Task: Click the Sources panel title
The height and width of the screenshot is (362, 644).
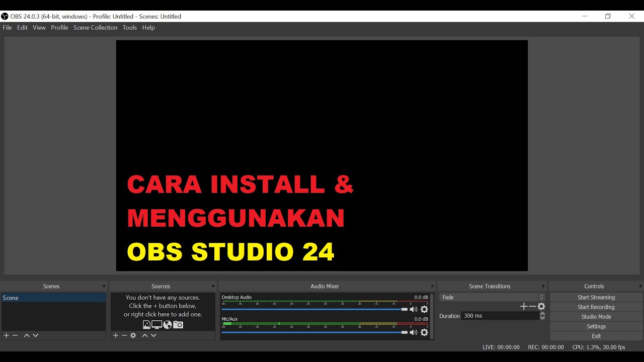Action: pos(161,286)
